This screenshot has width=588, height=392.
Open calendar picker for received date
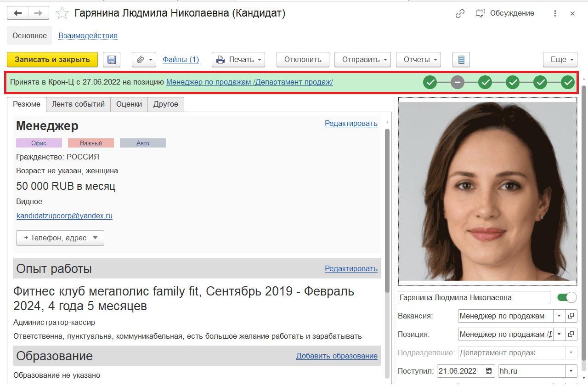tap(489, 371)
